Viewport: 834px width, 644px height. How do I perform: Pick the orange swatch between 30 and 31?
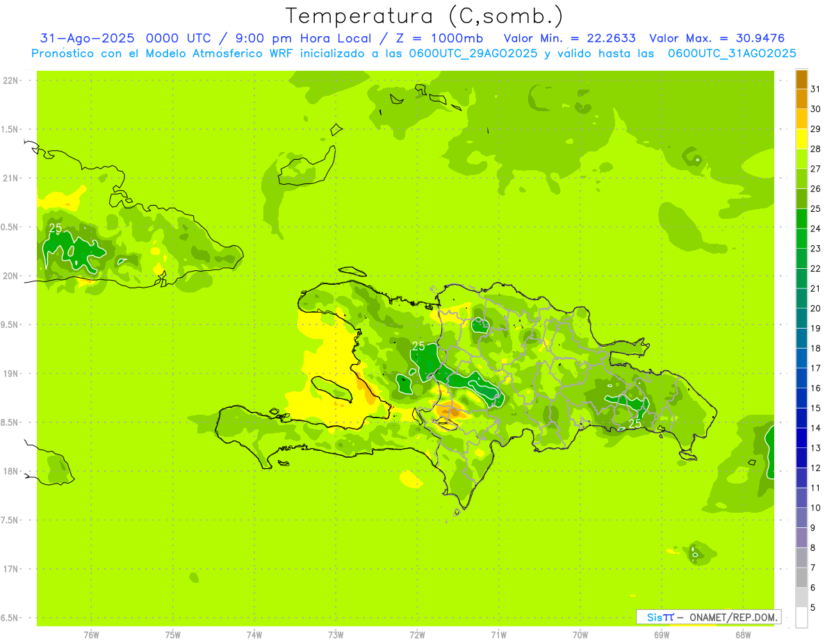point(801,99)
